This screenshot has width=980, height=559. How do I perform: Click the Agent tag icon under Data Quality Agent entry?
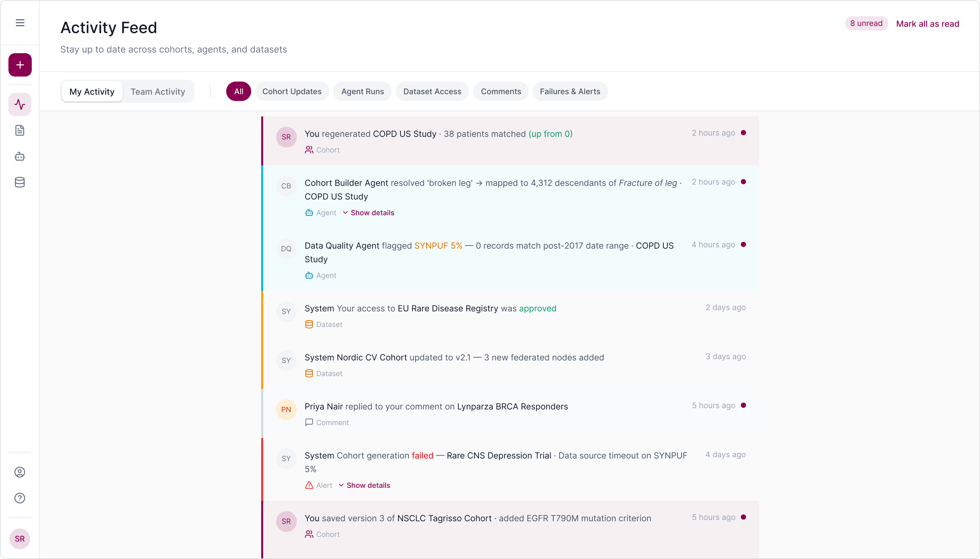point(309,276)
